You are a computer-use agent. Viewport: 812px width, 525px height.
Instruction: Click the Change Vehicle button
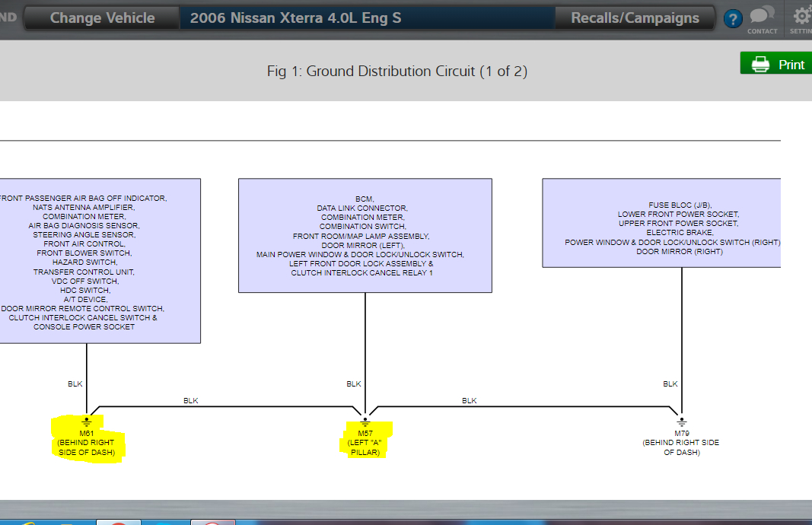tap(102, 18)
